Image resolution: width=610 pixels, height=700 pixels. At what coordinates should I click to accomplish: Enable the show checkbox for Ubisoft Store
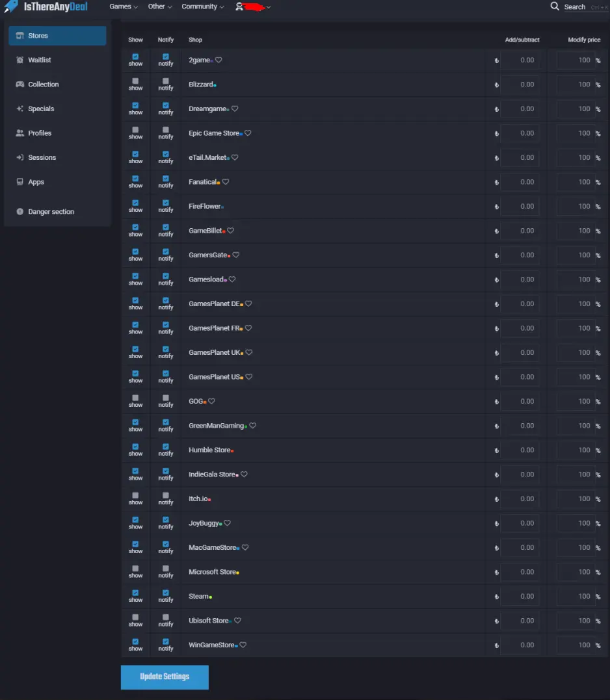coord(135,617)
